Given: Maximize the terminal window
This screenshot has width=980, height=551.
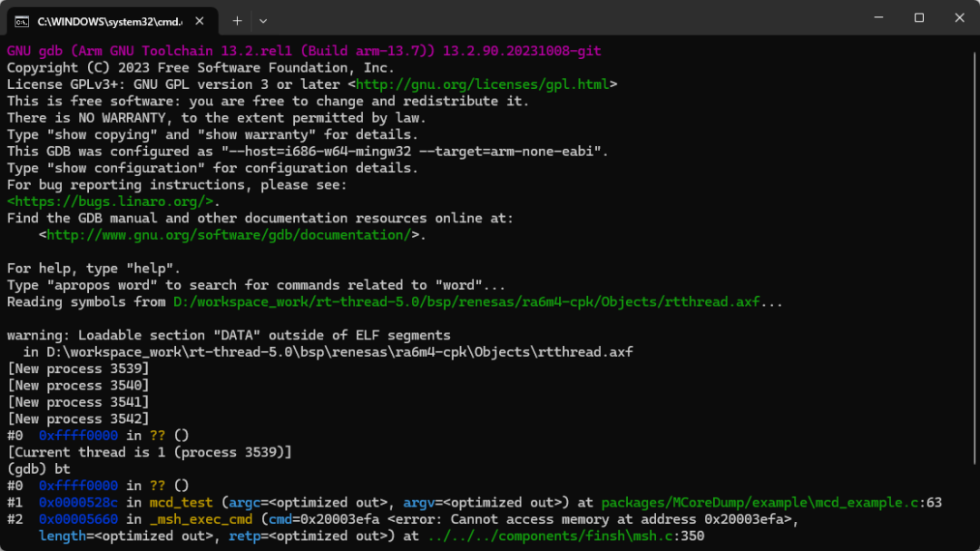Looking at the screenshot, I should click(918, 18).
